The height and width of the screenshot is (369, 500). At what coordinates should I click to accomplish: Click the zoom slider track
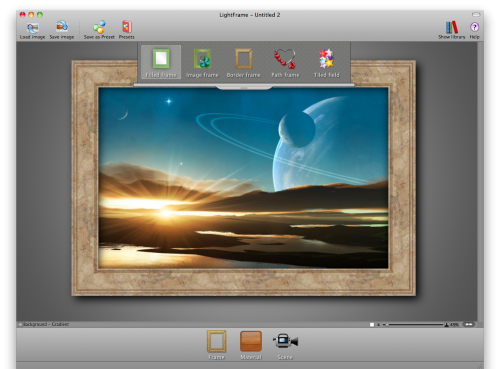click(x=415, y=324)
